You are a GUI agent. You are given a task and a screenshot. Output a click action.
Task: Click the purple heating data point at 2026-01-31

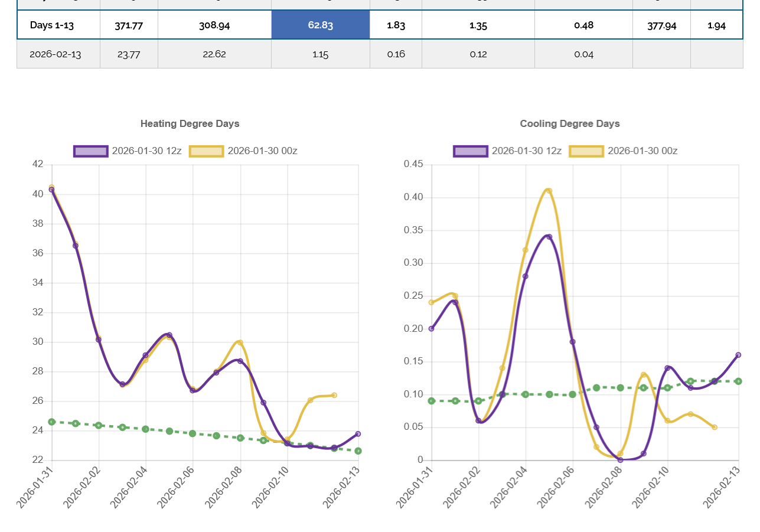pyautogui.click(x=52, y=190)
